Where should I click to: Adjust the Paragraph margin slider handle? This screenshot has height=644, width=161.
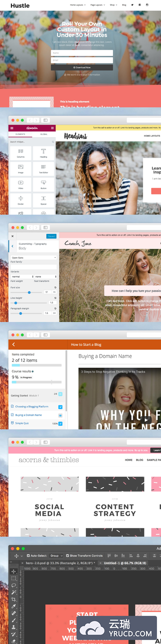point(21,313)
